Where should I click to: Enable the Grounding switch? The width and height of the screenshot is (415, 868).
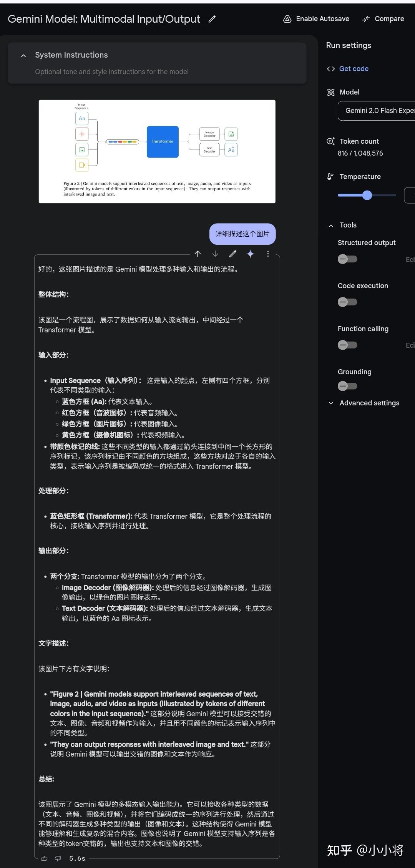347,386
